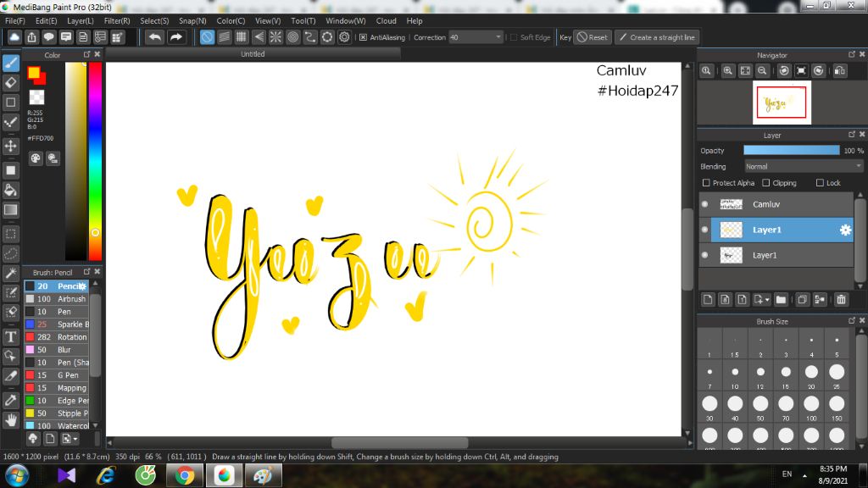The height and width of the screenshot is (488, 868).
Task: Select the Gradient tool
Action: [10, 210]
